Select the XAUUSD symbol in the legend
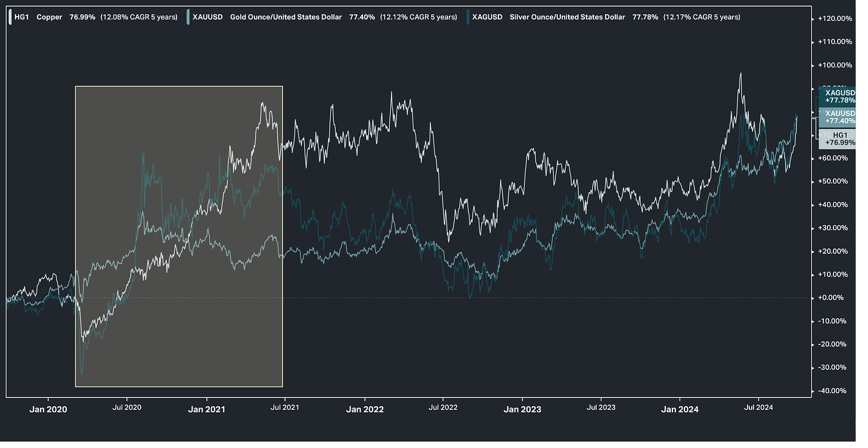 point(207,17)
